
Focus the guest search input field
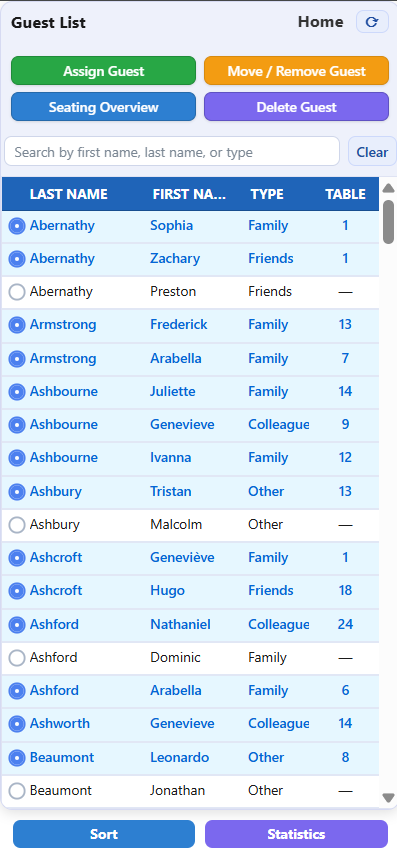[x=172, y=152]
